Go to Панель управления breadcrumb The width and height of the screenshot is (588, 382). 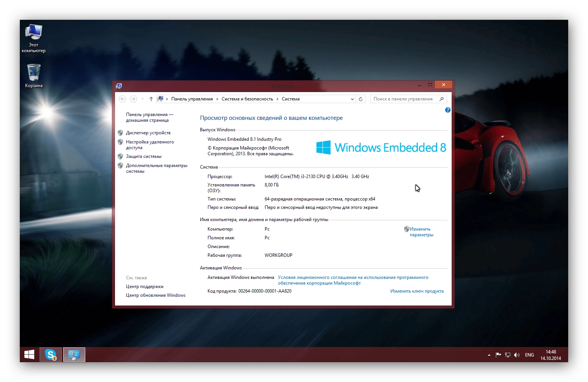click(x=192, y=99)
